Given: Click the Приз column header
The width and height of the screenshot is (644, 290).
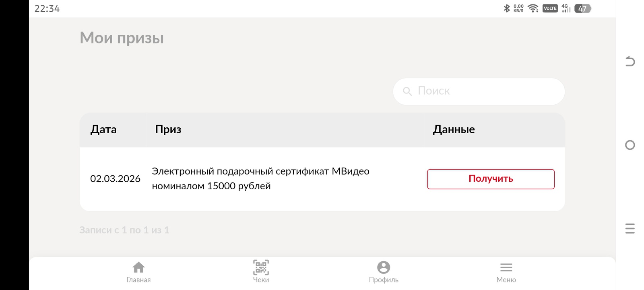Looking at the screenshot, I should pos(168,129).
